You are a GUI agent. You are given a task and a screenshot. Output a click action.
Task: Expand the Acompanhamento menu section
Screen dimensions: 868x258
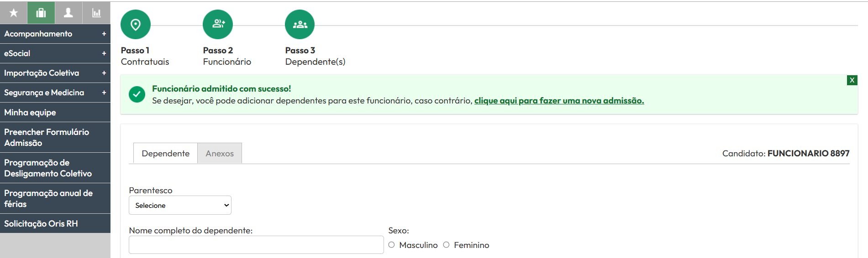(x=55, y=34)
